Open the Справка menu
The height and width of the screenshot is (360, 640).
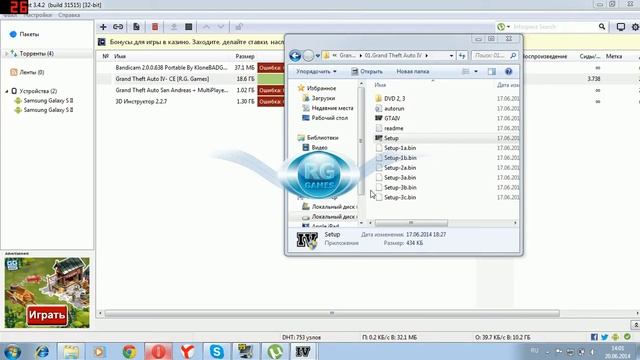[x=69, y=15]
